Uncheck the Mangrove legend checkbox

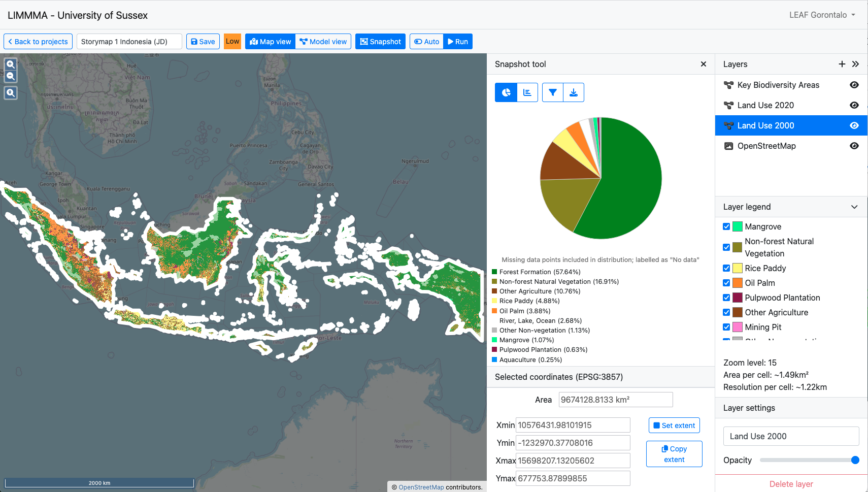click(x=726, y=226)
